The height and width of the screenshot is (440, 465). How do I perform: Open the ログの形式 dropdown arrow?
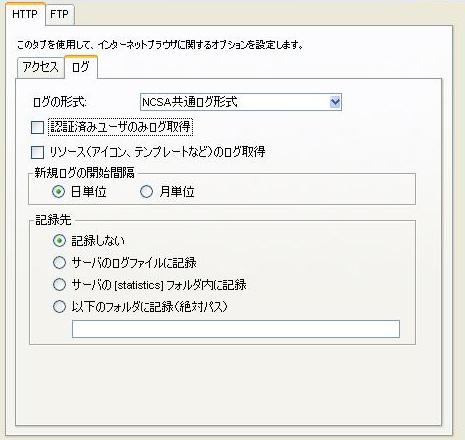point(335,102)
